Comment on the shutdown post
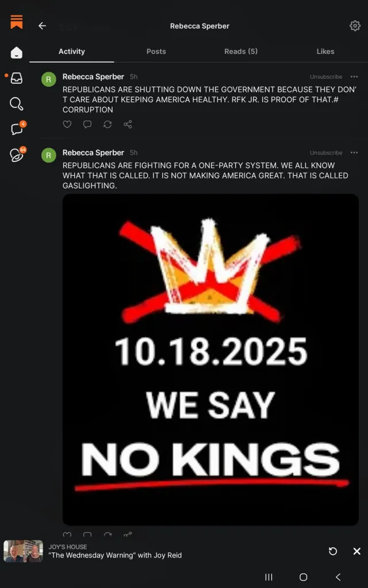This screenshot has width=368, height=588. (87, 124)
